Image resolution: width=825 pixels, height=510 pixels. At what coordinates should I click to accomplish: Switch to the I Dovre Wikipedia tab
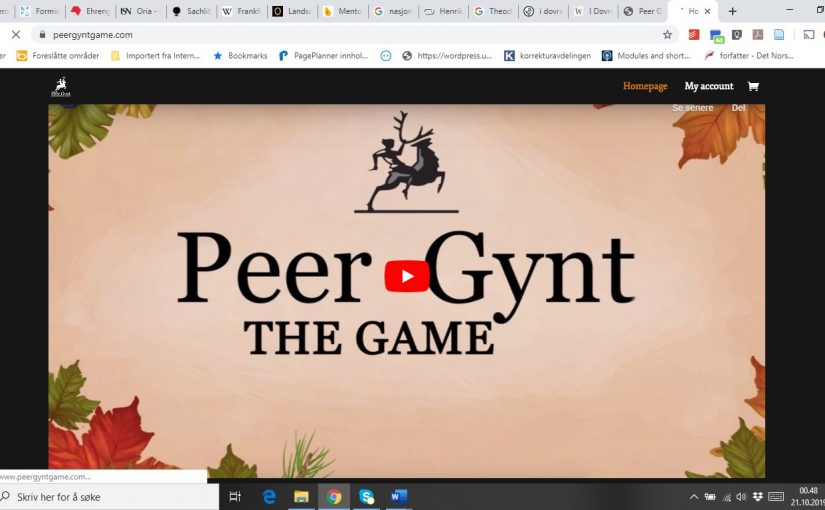pos(593,11)
